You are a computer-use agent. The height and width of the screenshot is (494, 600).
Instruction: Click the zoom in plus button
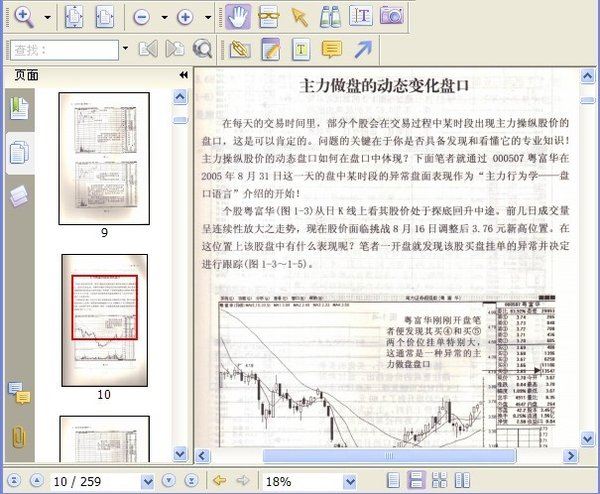tap(185, 17)
